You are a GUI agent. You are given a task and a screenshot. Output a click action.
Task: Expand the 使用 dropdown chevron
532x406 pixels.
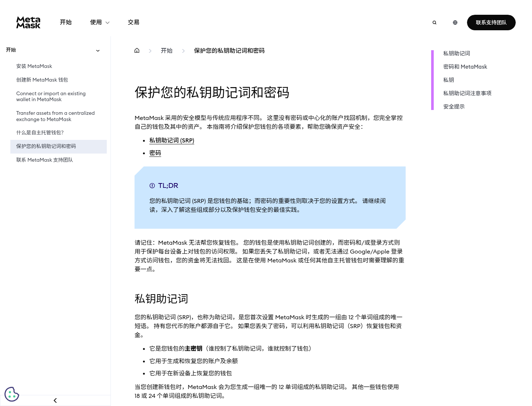tap(108, 23)
